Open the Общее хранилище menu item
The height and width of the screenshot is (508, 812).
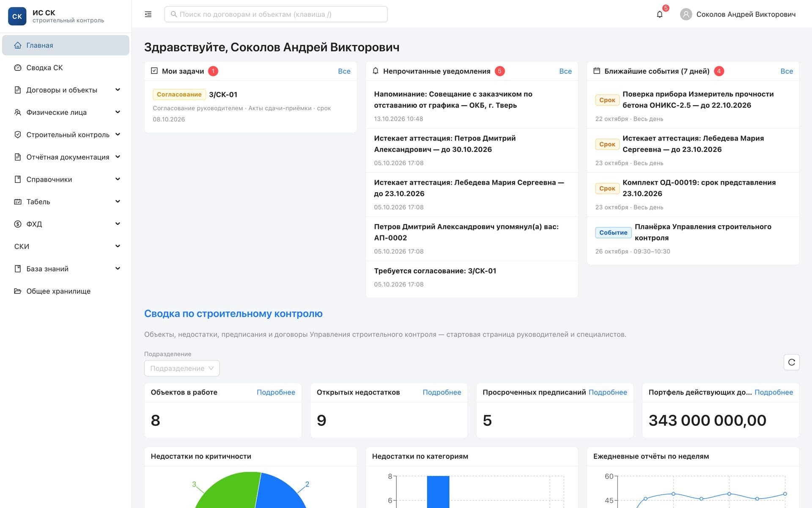click(x=66, y=291)
